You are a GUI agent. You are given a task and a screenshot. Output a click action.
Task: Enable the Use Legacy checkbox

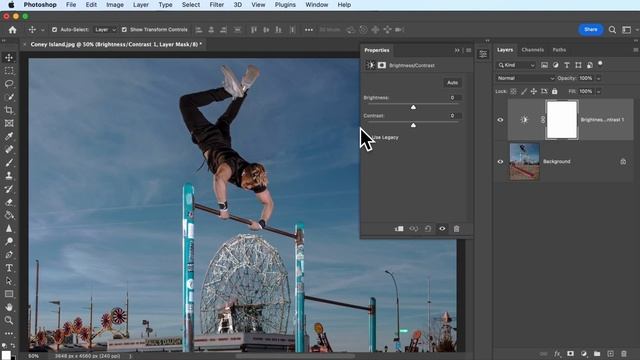(368, 138)
